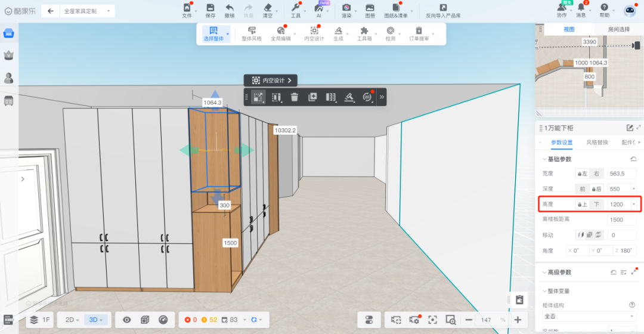Collapse the 整体变量 section

click(x=544, y=291)
